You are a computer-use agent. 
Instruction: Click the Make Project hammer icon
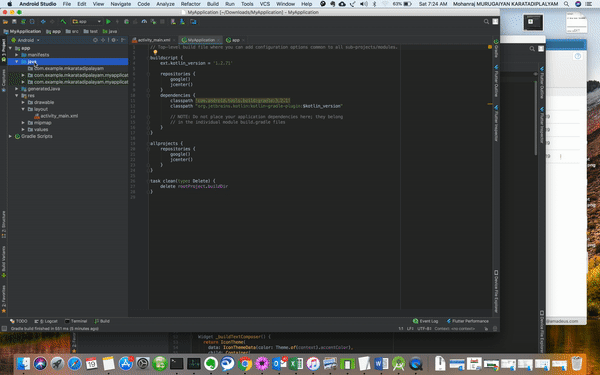(64, 22)
